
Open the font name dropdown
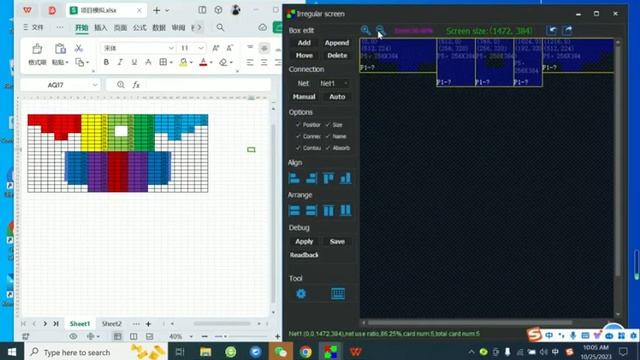pos(171,48)
